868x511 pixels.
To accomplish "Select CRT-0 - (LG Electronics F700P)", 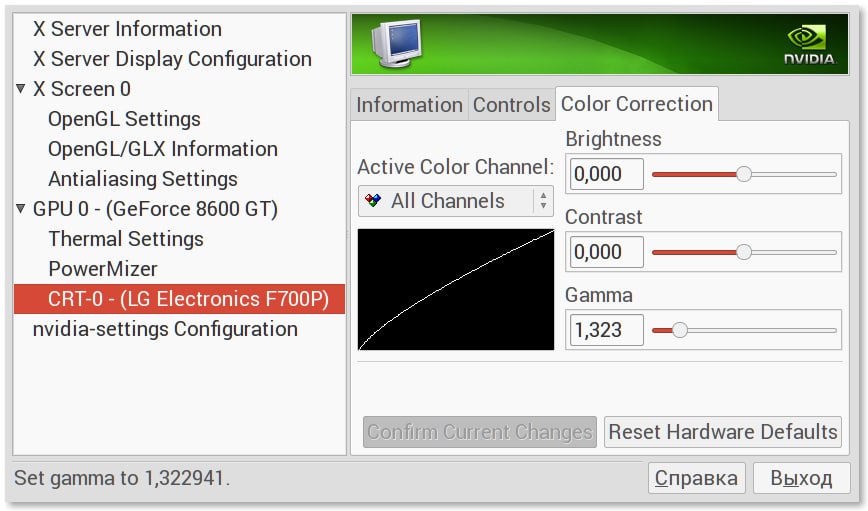I will 179,299.
